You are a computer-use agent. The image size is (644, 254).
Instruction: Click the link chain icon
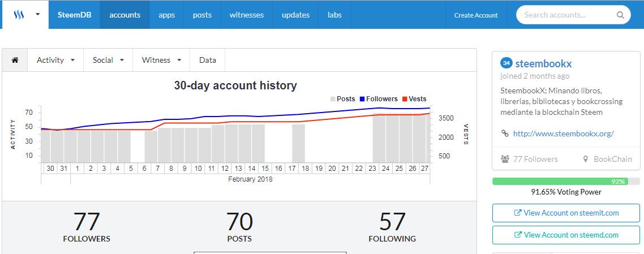pos(505,134)
